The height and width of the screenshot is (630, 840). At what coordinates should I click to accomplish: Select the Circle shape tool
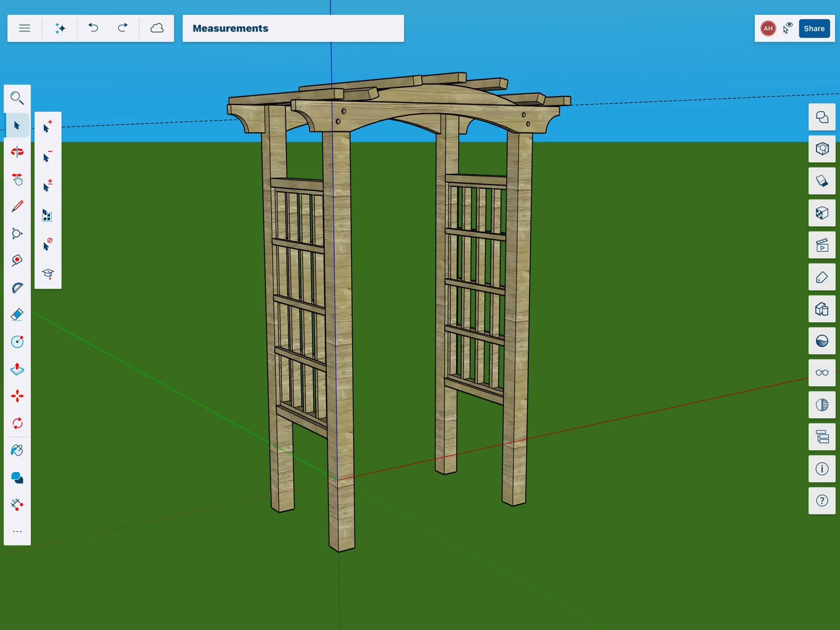[17, 233]
